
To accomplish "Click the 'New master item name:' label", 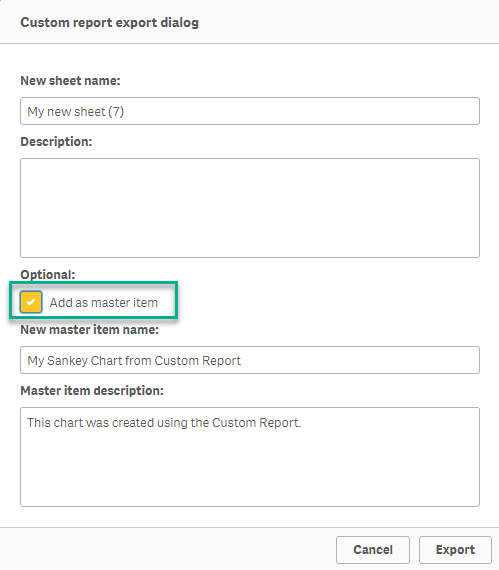I will point(89,330).
